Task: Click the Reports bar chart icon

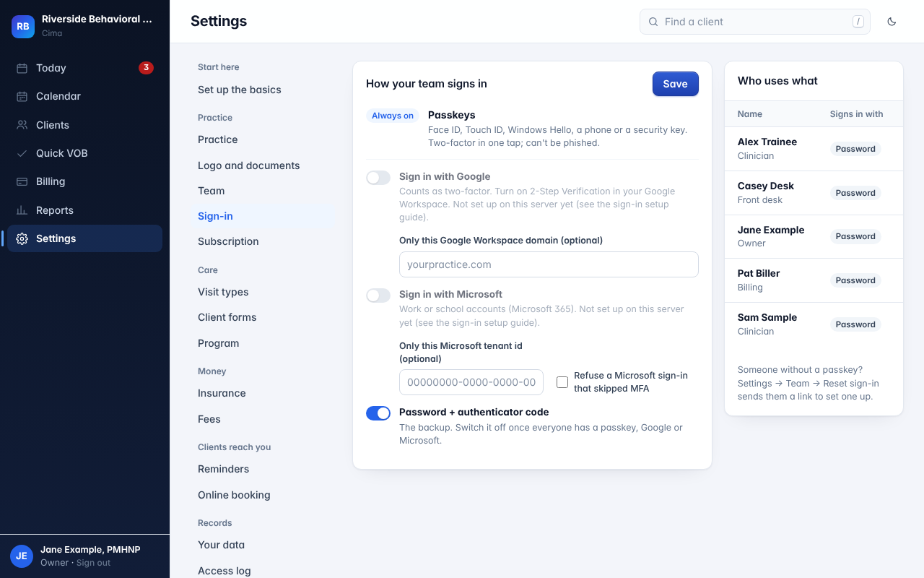Action: (22, 210)
